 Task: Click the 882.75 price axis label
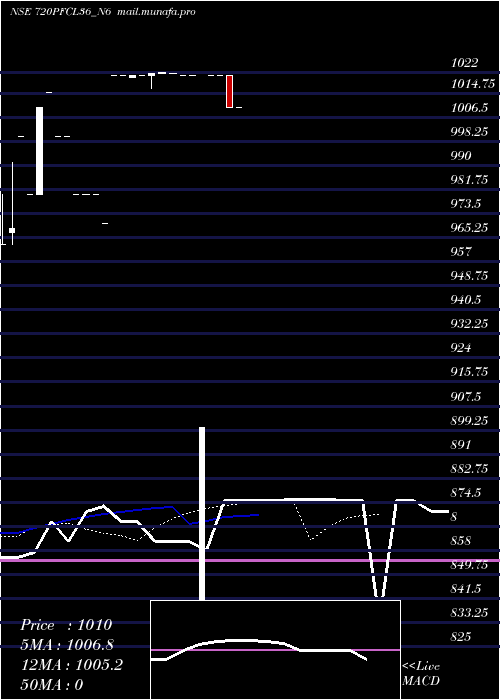tap(469, 469)
